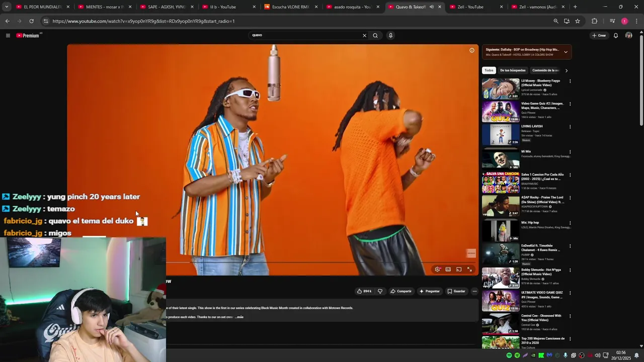Click the address bar URL
The width and height of the screenshot is (644, 362).
click(x=143, y=21)
